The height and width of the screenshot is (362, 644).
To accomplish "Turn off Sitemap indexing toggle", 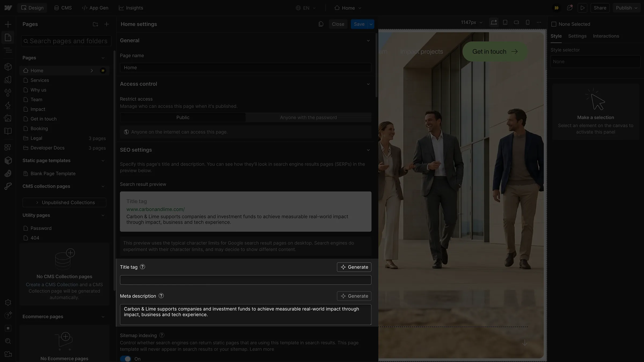I will point(125,359).
